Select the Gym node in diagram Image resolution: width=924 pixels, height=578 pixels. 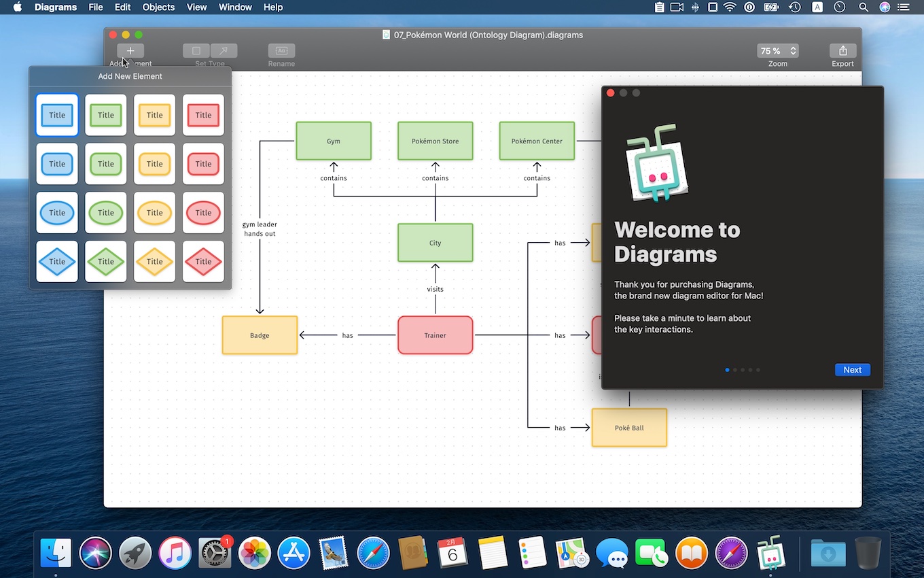334,141
